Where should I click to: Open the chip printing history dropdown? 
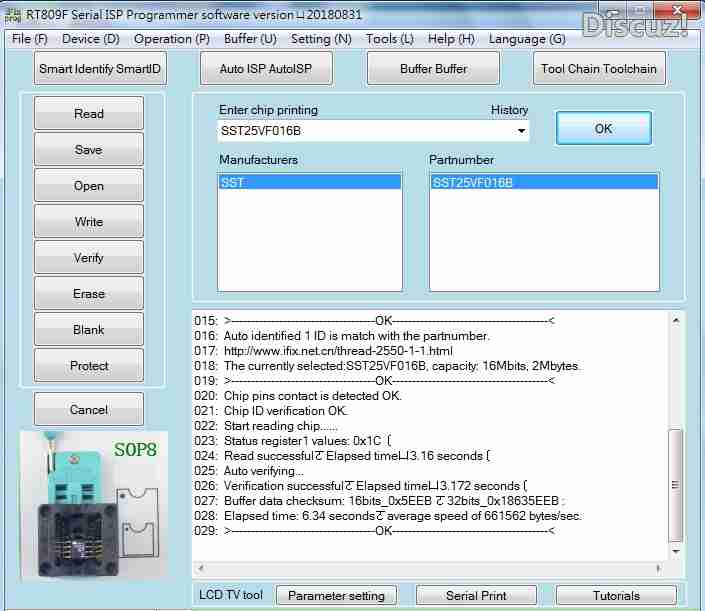521,131
